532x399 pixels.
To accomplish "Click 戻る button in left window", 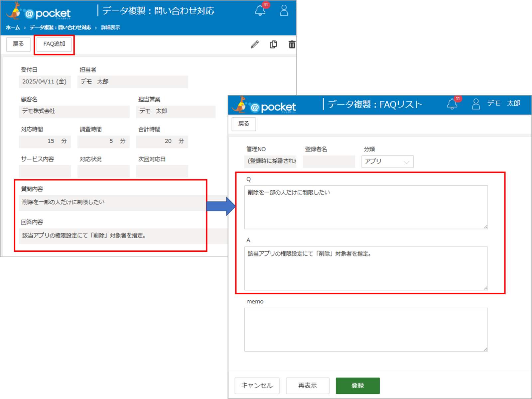I will [18, 44].
